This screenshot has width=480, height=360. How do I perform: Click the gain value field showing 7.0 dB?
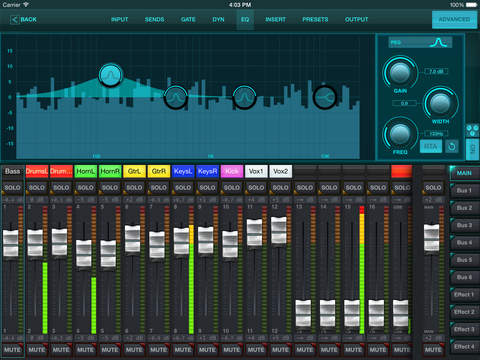(436, 72)
